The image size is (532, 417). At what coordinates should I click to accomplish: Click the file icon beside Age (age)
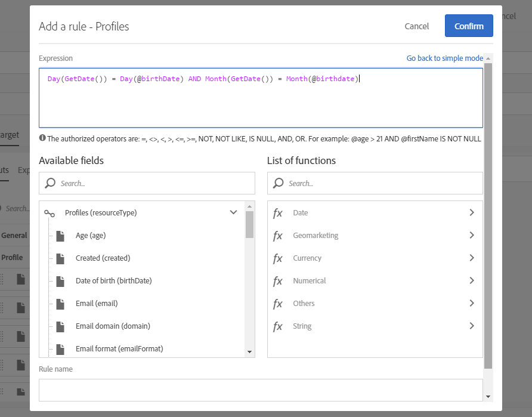tap(60, 236)
